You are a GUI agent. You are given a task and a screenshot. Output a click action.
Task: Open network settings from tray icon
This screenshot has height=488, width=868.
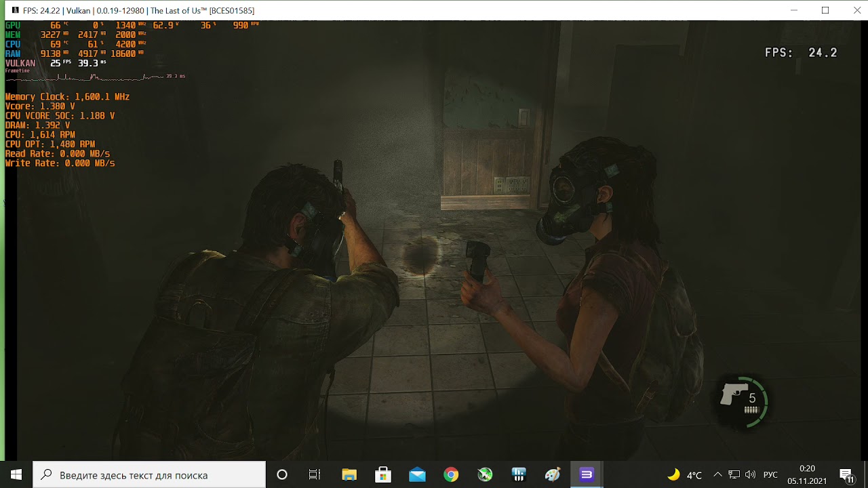[x=734, y=475]
